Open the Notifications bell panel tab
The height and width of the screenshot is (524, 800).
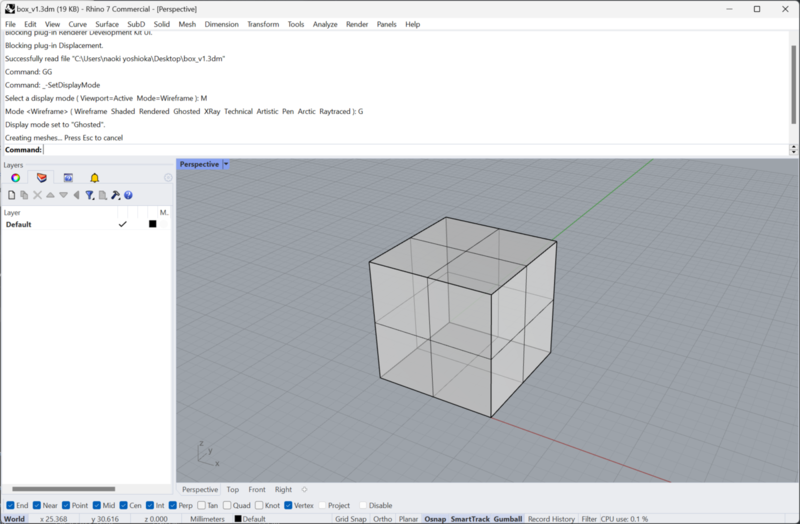click(94, 178)
